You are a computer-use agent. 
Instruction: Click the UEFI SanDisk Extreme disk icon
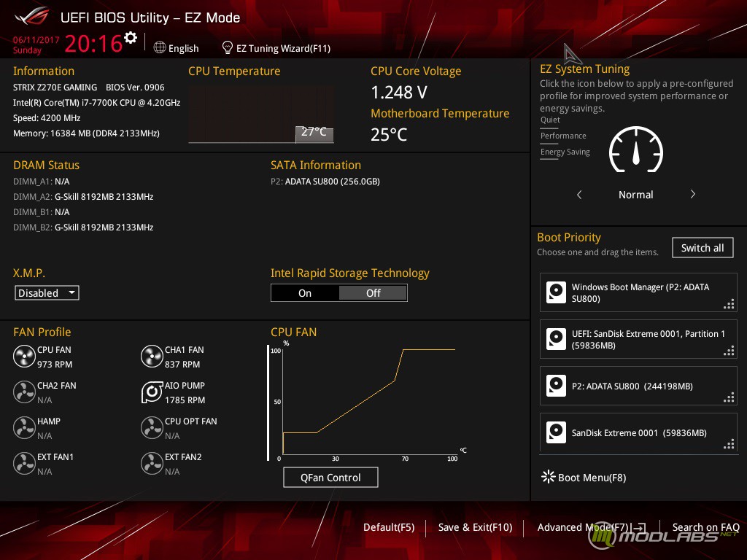pyautogui.click(x=556, y=339)
